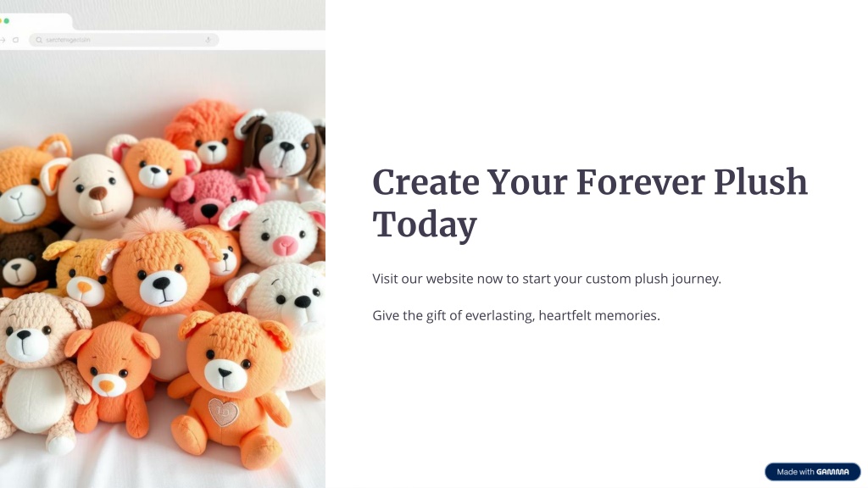Click the microphone icon in the search bar

point(209,40)
